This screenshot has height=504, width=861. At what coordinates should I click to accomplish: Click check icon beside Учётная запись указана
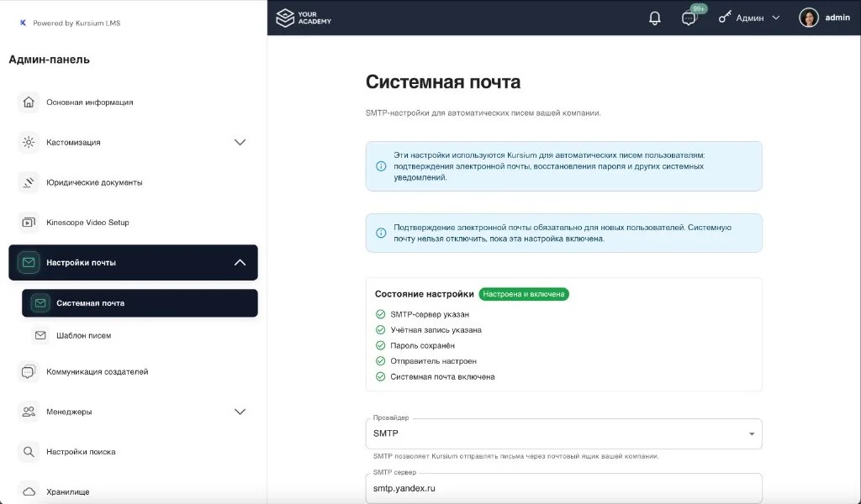pyautogui.click(x=380, y=329)
